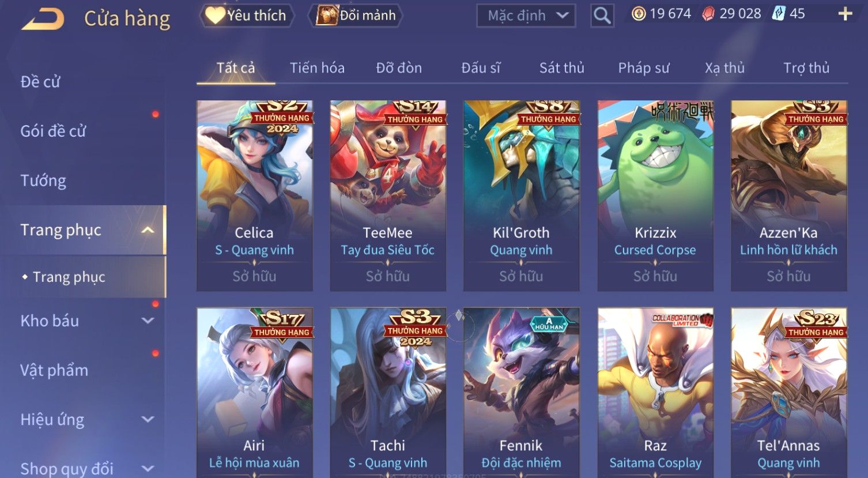Open the Tướng sidebar entry
The width and height of the screenshot is (868, 478).
[x=43, y=181]
